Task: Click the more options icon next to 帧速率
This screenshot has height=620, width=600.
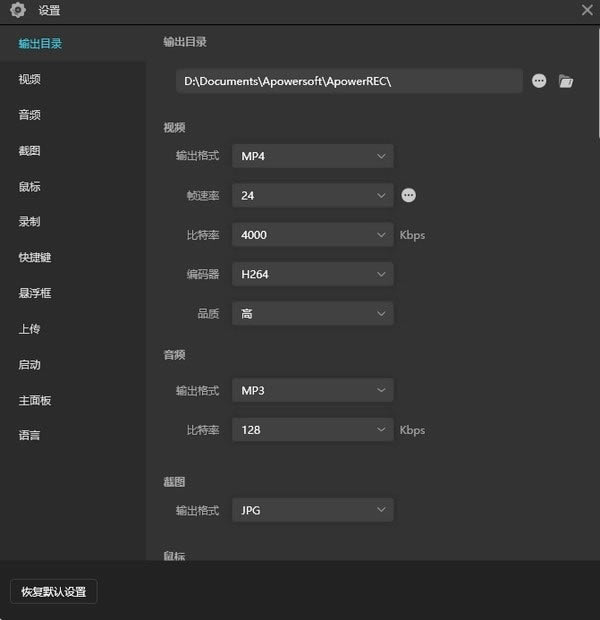Action: (x=408, y=195)
